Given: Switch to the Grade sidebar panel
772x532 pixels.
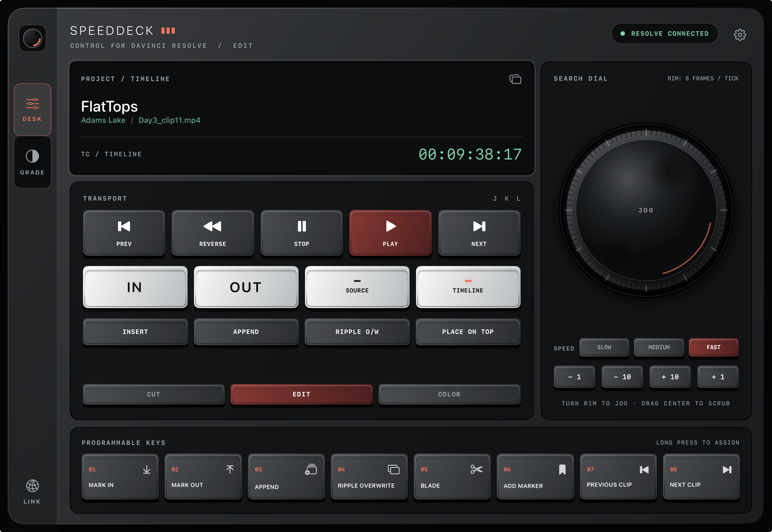Looking at the screenshot, I should (x=32, y=162).
